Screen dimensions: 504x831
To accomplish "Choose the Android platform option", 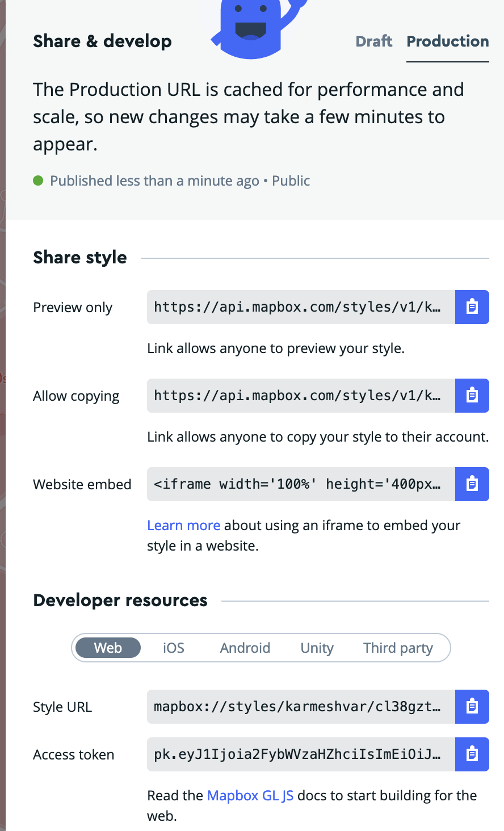I will click(245, 648).
